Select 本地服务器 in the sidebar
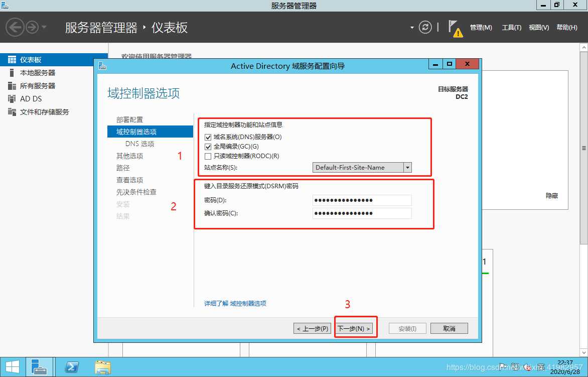The image size is (588, 377). [54, 73]
